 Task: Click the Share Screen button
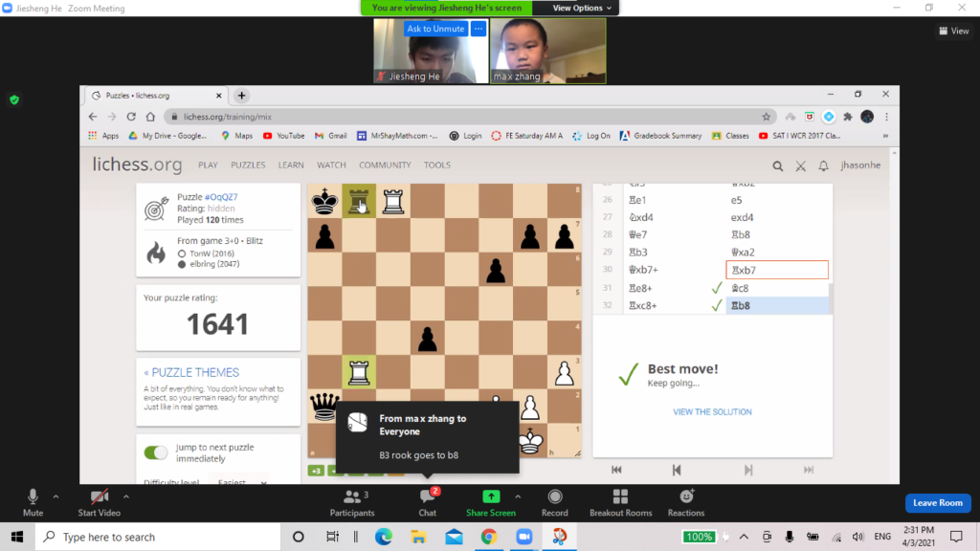pos(491,503)
